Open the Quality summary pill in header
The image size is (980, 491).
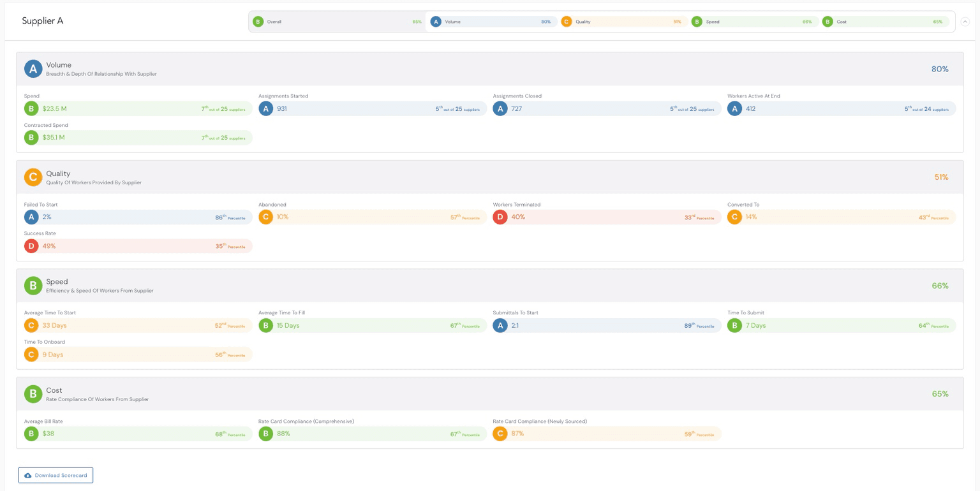(621, 22)
